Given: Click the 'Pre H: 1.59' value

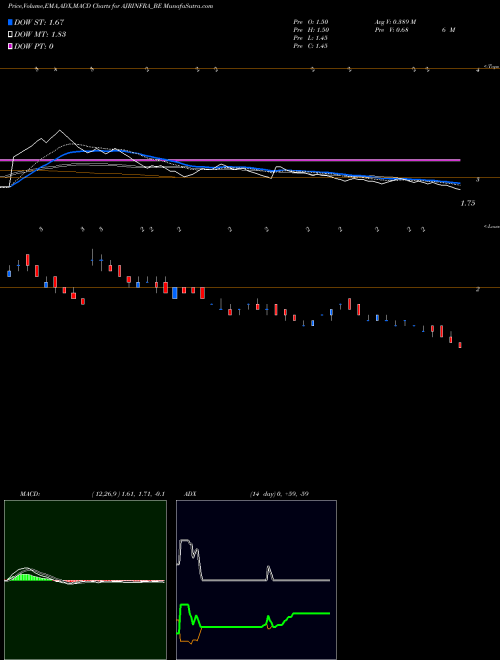Looking at the screenshot, I should (311, 30).
